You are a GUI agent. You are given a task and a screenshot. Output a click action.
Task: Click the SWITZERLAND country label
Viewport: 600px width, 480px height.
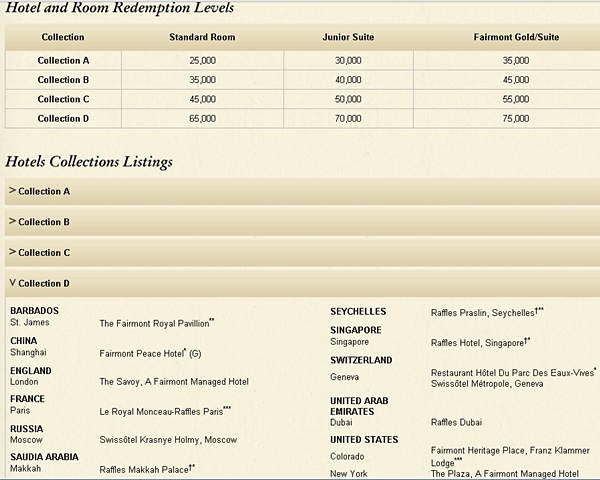point(361,360)
